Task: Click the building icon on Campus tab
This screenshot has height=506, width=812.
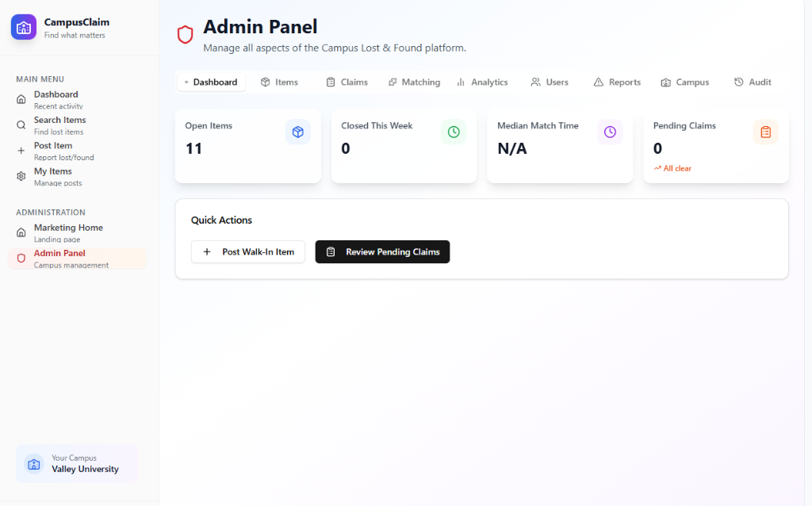Action: point(666,82)
